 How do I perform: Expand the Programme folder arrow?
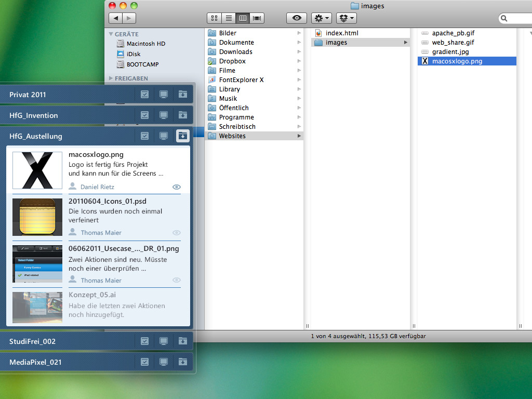click(299, 117)
